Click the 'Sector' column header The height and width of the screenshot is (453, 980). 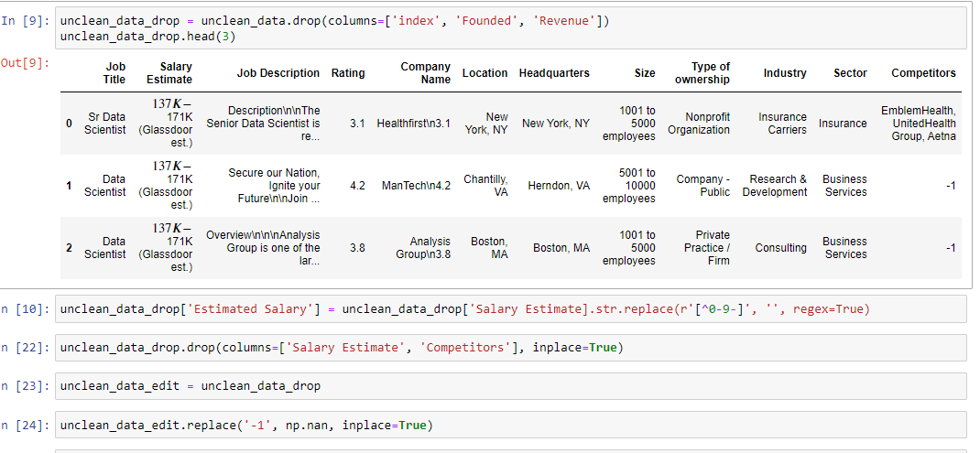(850, 73)
